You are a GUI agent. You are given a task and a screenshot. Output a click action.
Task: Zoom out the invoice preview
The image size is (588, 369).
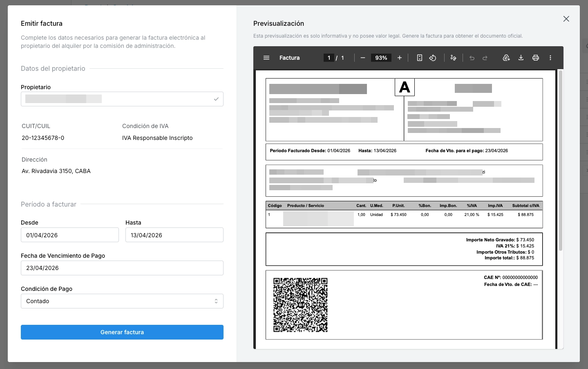[362, 58]
